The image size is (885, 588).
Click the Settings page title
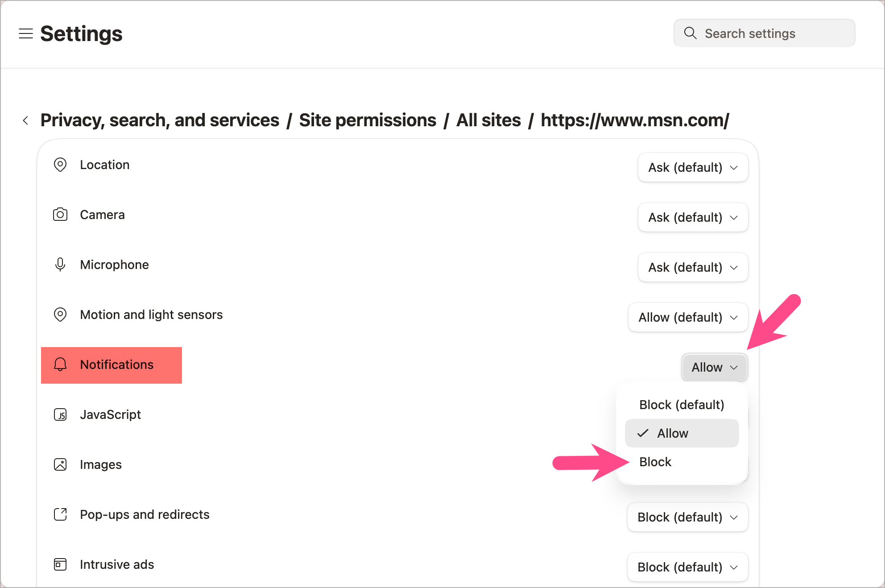click(x=81, y=33)
